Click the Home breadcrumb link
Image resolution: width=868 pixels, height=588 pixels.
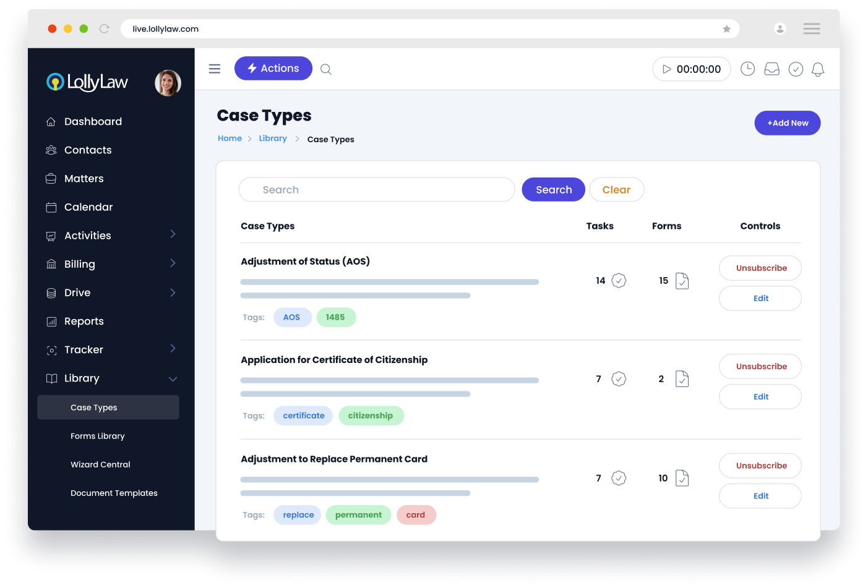pos(230,138)
